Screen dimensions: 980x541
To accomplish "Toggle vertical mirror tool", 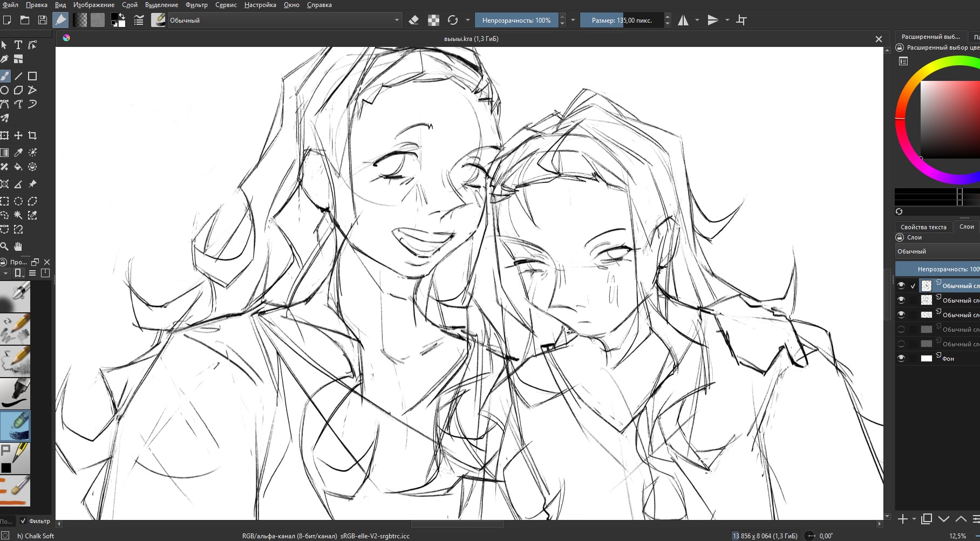I will [x=713, y=20].
